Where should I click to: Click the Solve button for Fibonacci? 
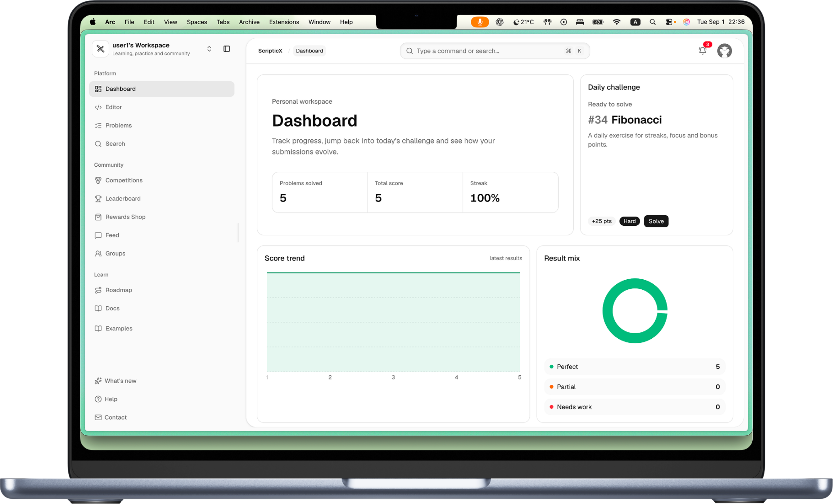(656, 221)
